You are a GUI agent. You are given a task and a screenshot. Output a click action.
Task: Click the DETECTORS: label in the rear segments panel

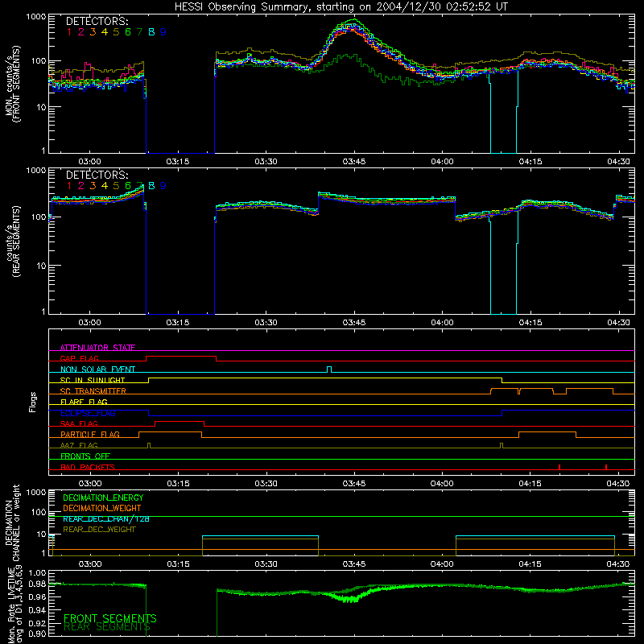point(97,175)
